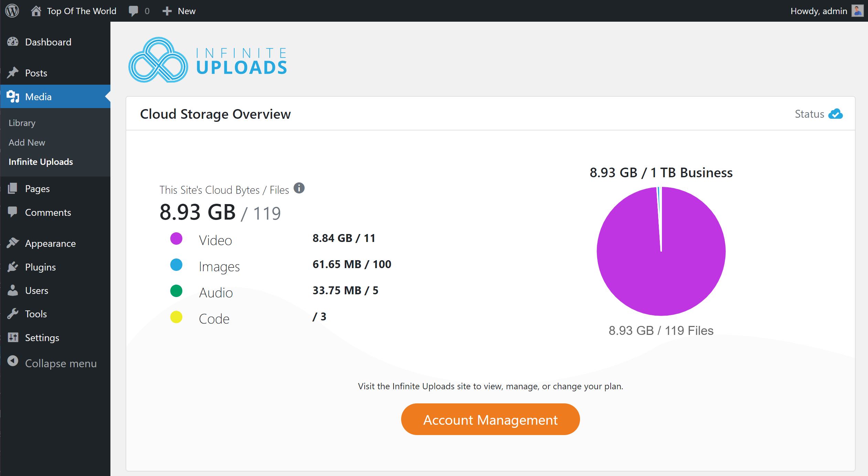Open the WordPress logo menu
The image size is (868, 476).
coord(12,11)
